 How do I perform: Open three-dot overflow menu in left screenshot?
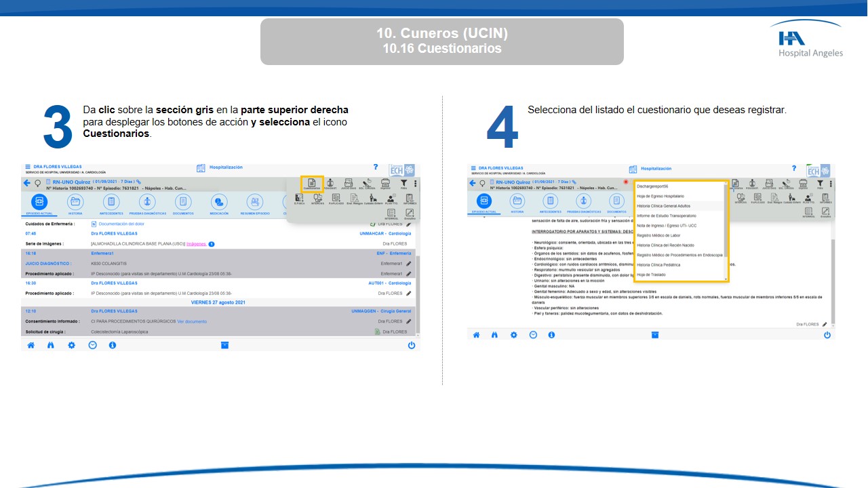click(x=415, y=183)
